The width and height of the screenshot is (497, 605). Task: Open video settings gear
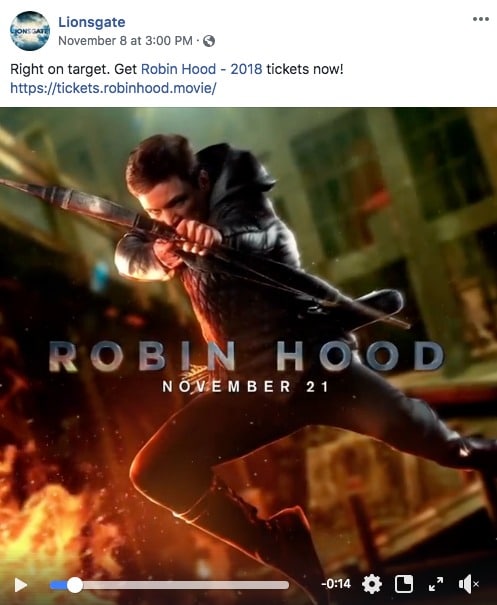pos(372,584)
